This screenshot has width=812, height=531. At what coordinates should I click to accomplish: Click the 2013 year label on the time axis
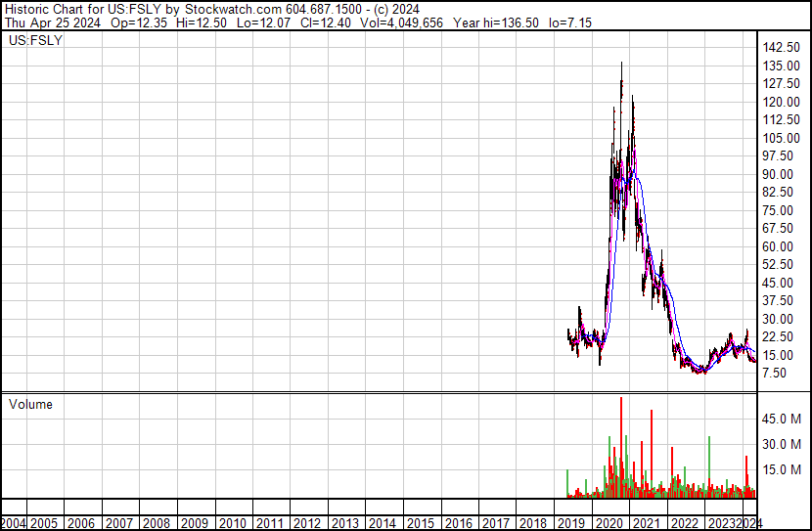(x=345, y=523)
